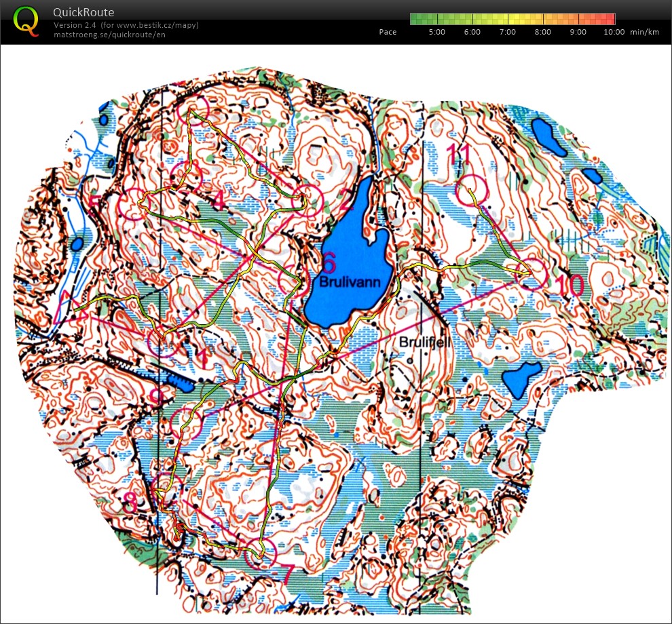Click the "Version 2.4 (for www.bestik.cz/mapy)" line

pos(126,25)
